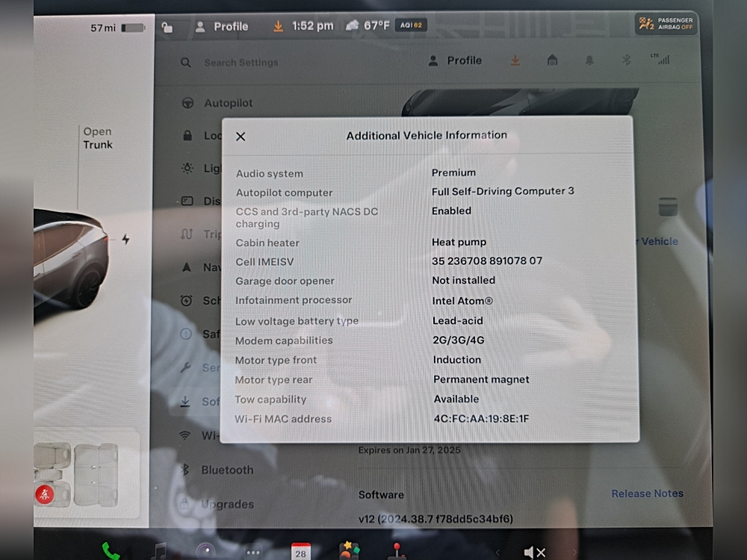Select the Navigation menu arrow icon
Screen dimensions: 747x560
(x=187, y=267)
